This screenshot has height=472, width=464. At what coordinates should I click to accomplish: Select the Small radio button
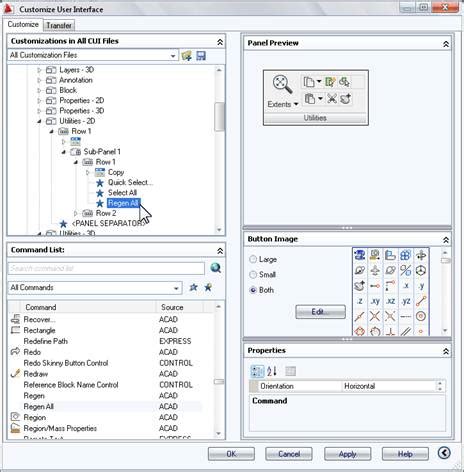(253, 275)
